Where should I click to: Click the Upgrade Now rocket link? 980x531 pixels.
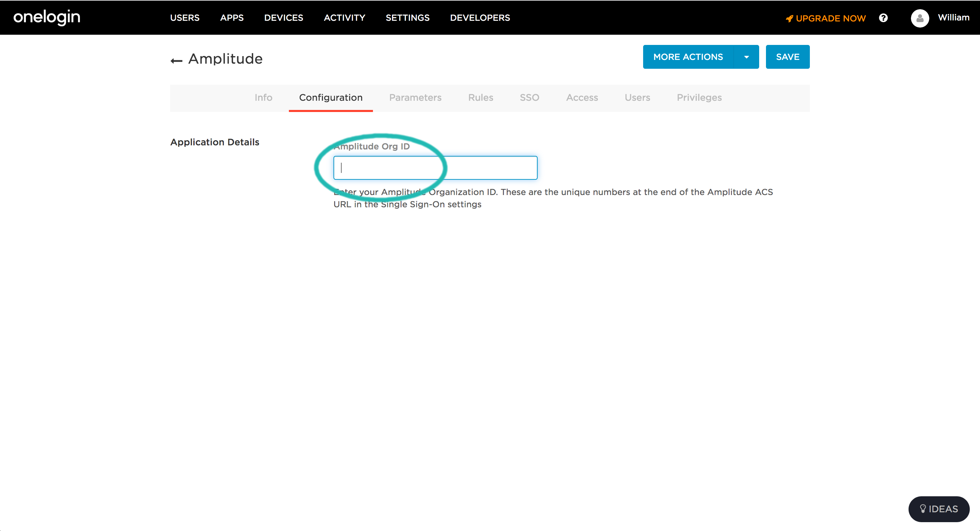[826, 18]
